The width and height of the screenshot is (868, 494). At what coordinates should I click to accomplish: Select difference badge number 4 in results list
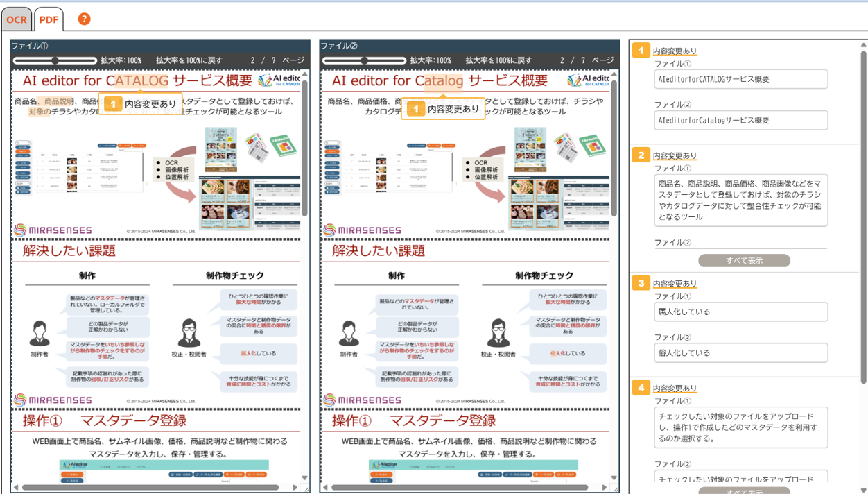tap(641, 387)
